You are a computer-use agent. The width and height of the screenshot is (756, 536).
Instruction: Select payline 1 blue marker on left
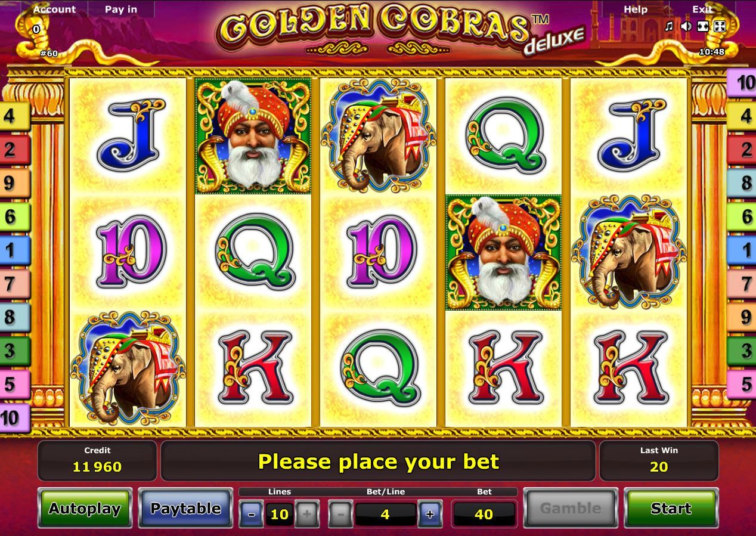[x=14, y=250]
